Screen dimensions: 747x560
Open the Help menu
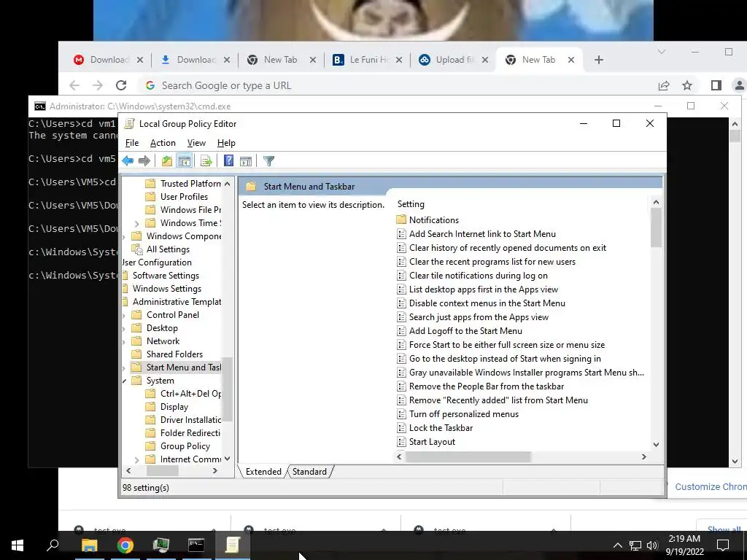[226, 143]
